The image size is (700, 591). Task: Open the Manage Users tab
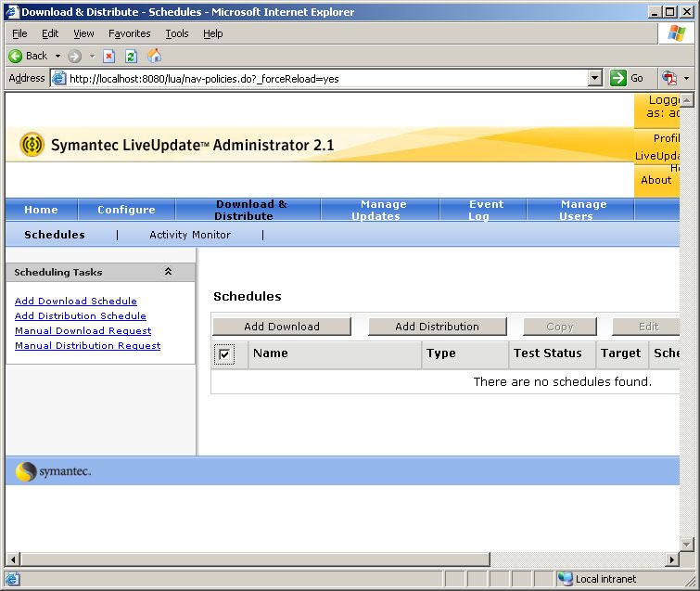580,210
